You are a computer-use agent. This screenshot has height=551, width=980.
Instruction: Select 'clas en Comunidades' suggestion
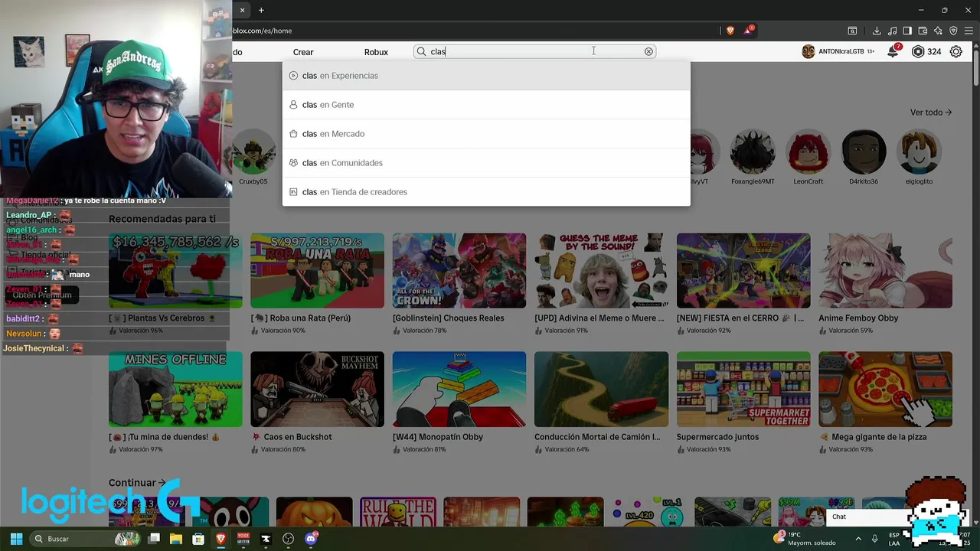pos(486,163)
